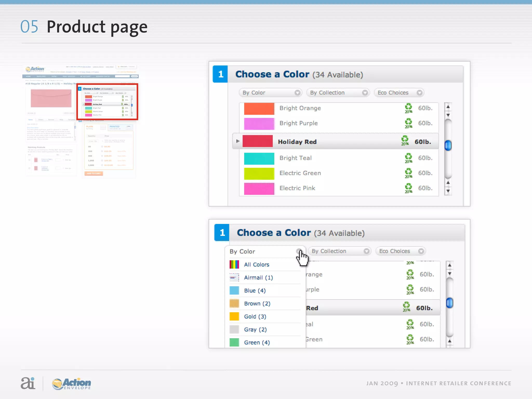Click the Bright Purple color swatch
532x399 pixels.
click(259, 124)
